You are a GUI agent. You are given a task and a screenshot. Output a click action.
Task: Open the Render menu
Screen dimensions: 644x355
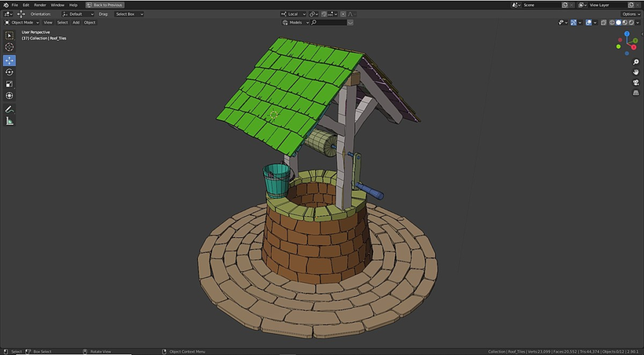point(40,5)
